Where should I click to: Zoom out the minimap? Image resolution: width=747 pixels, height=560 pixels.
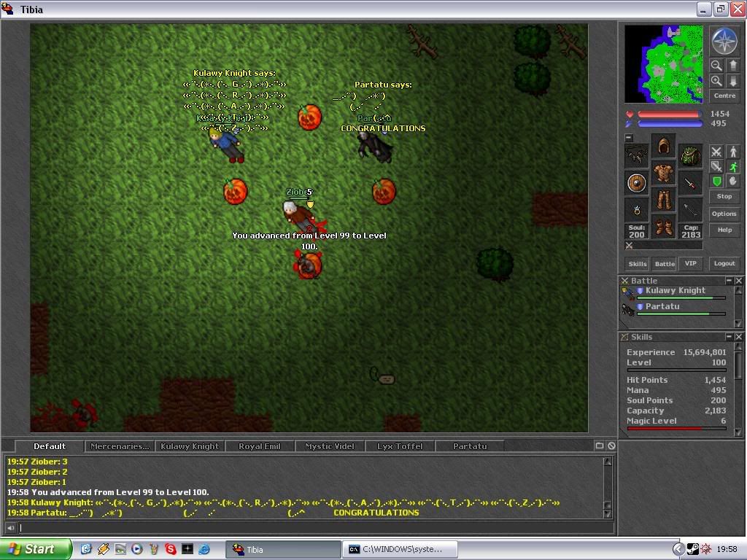(716, 66)
